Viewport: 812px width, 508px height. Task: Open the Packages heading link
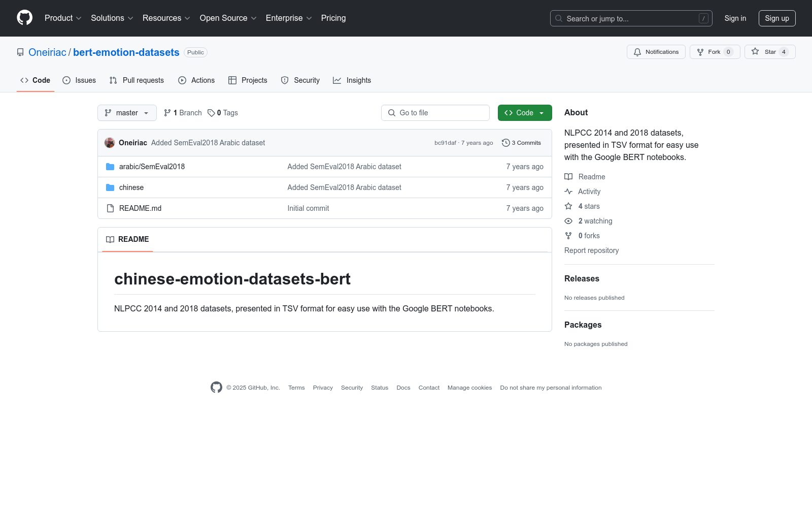coord(583,325)
